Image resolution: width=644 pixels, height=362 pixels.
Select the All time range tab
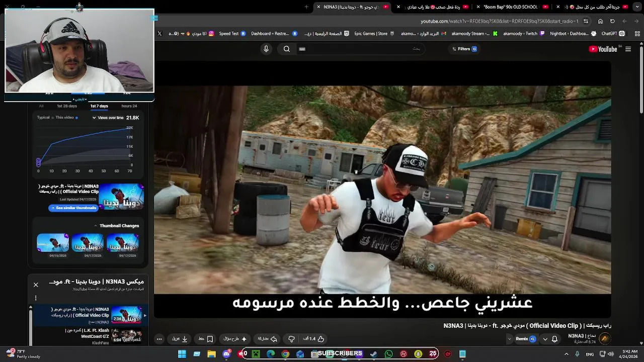tap(41, 106)
